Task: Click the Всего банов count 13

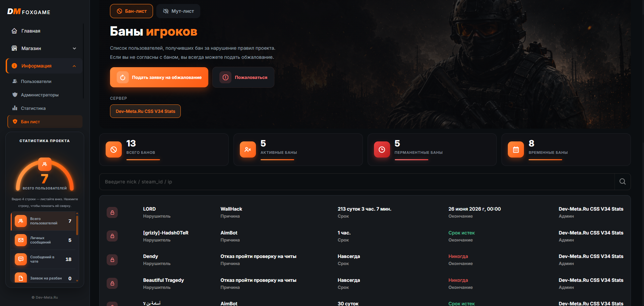Action: tap(131, 143)
